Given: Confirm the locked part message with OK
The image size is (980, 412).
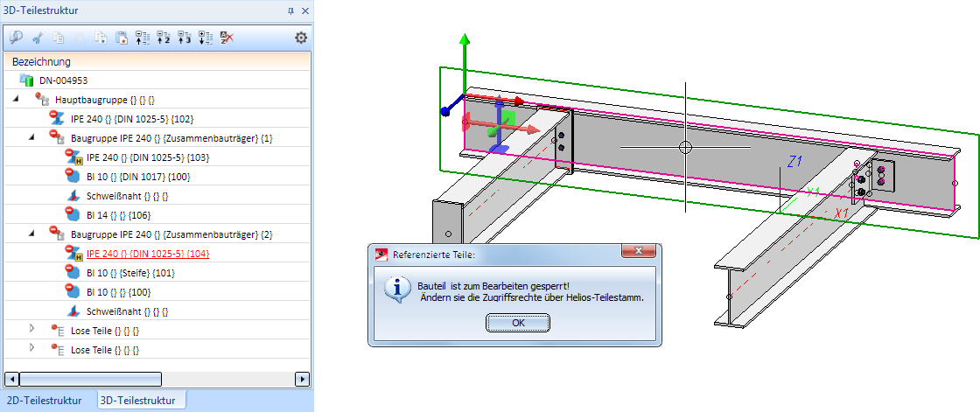Looking at the screenshot, I should 518,323.
